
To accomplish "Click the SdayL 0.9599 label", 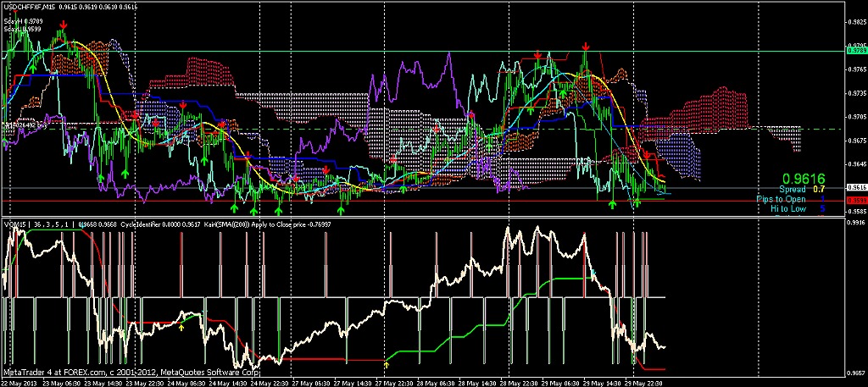I will pyautogui.click(x=19, y=28).
